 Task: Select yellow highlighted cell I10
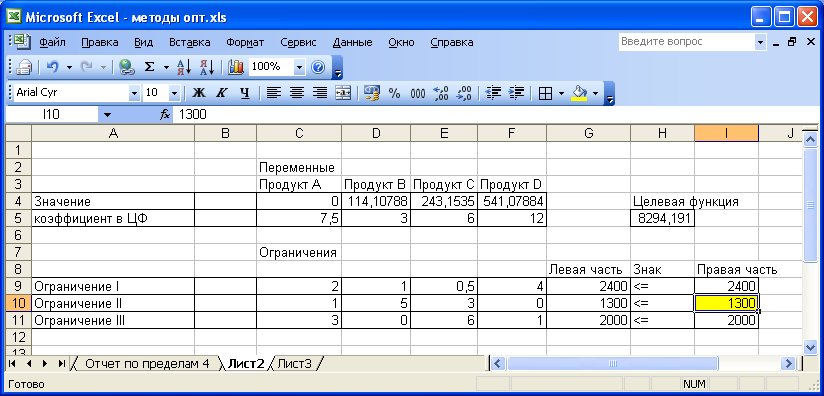[x=726, y=303]
